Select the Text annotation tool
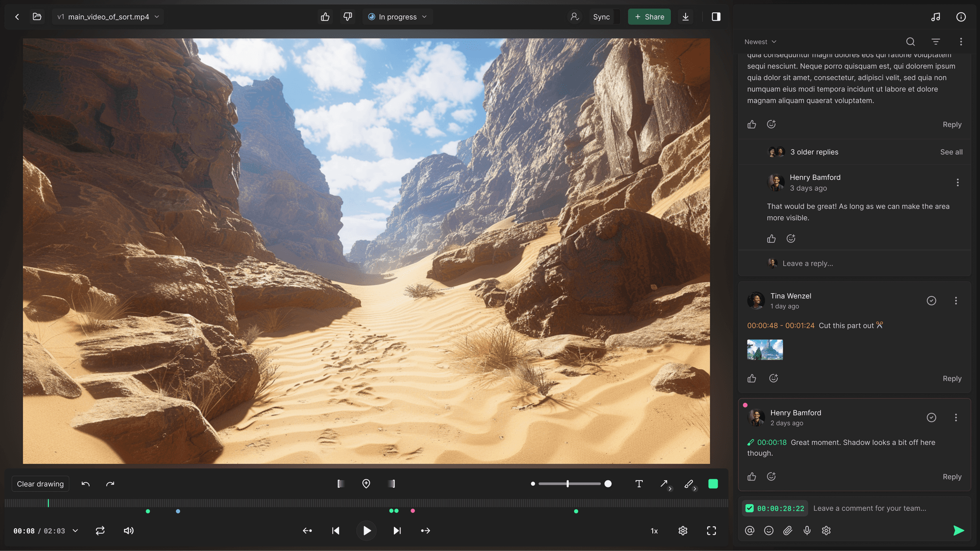Viewport: 980px width, 551px height. (x=639, y=484)
